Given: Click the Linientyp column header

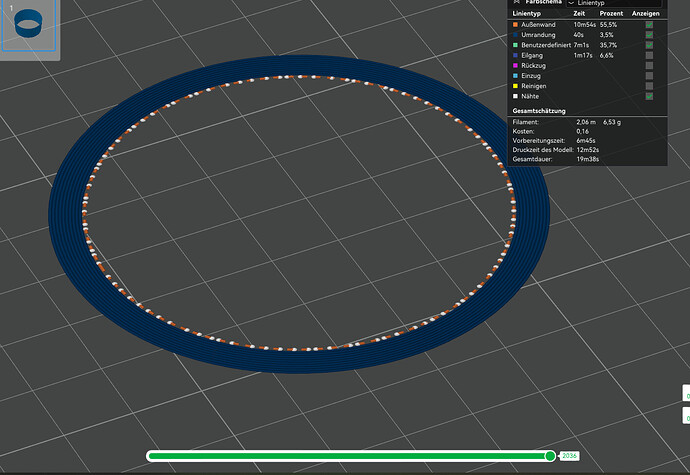Looking at the screenshot, I should click(526, 14).
